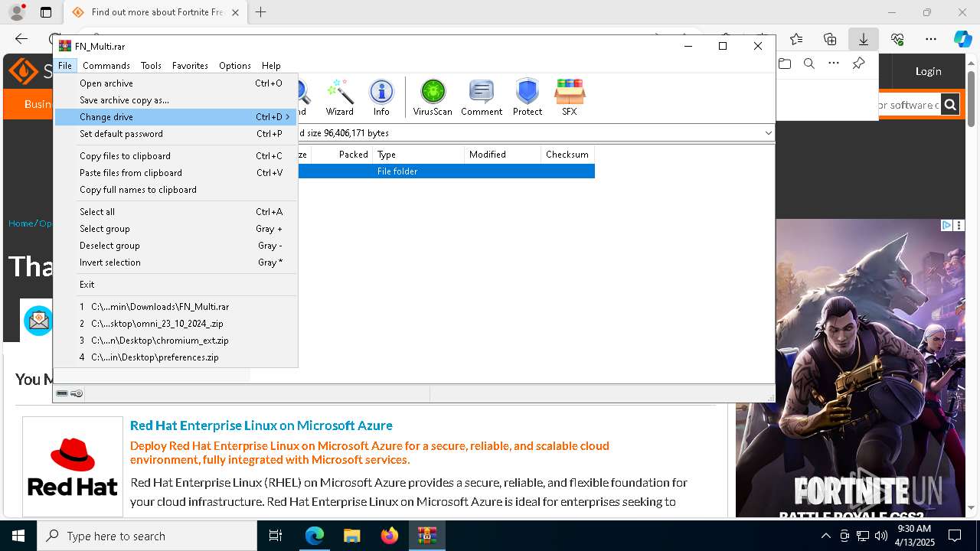Open Task View on the taskbar
980x551 pixels.
click(276, 536)
